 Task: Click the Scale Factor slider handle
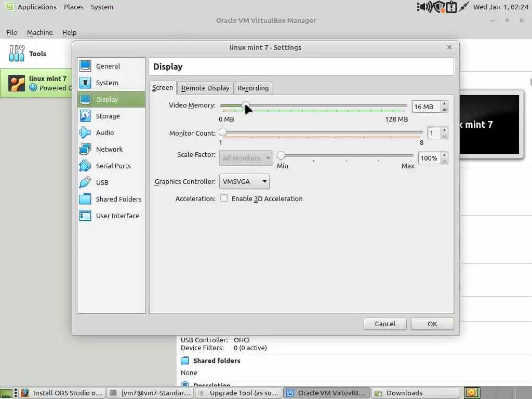[281, 155]
